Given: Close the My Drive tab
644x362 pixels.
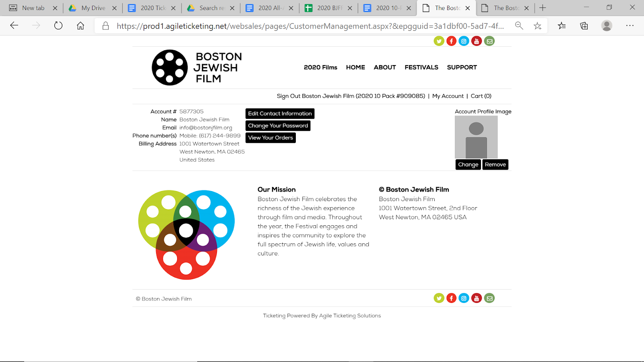Looking at the screenshot, I should tap(114, 8).
